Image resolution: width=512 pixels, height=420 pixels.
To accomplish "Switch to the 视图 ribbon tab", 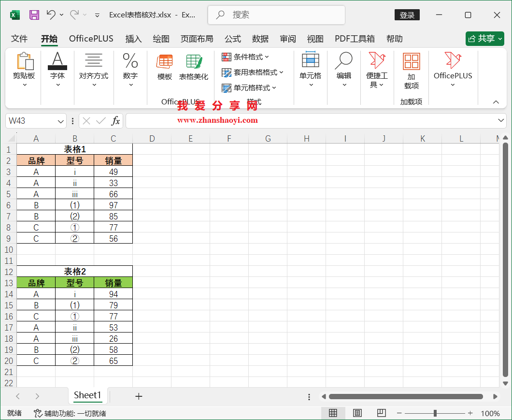I will tap(315, 39).
